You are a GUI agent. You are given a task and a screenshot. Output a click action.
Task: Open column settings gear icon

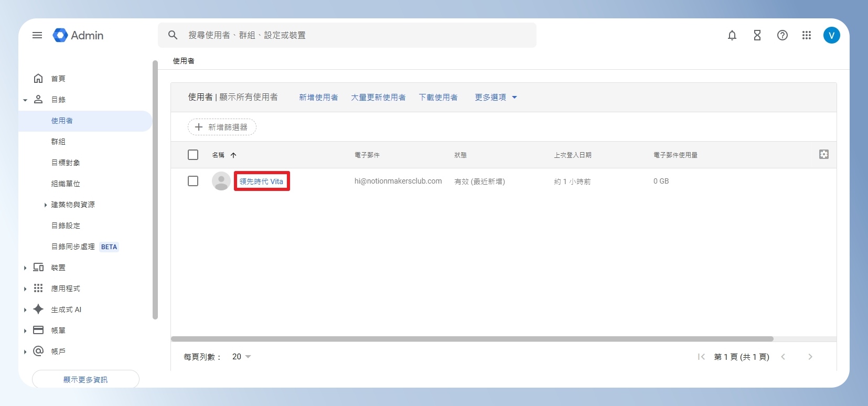pyautogui.click(x=824, y=154)
